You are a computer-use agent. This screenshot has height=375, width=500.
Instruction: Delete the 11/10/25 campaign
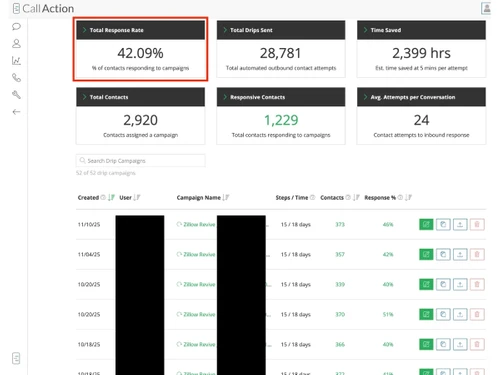[x=477, y=224]
